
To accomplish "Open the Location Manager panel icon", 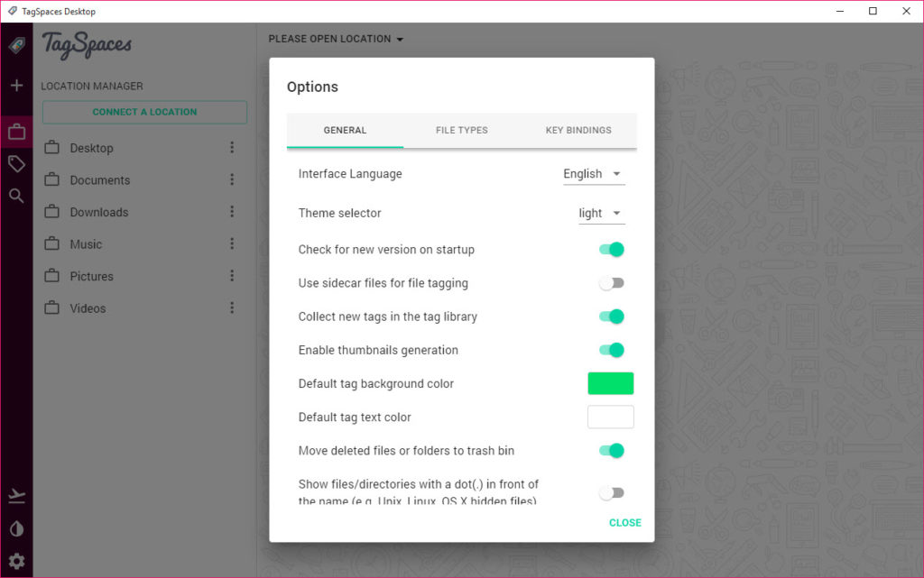I will tap(16, 131).
